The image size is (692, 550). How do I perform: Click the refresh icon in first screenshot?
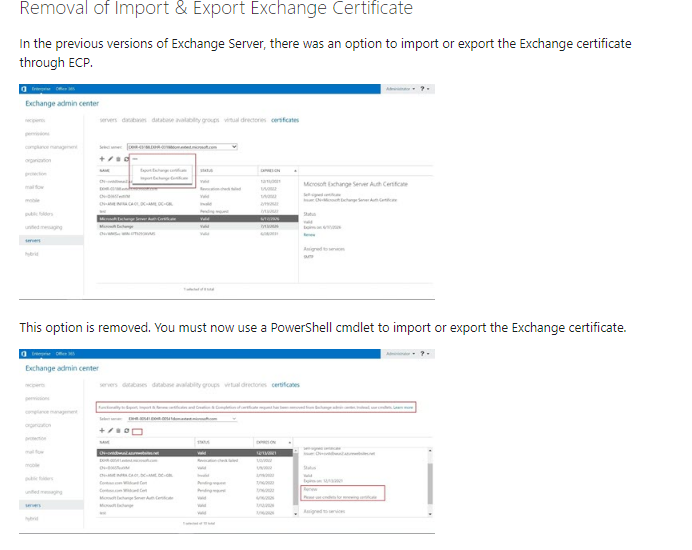point(126,159)
